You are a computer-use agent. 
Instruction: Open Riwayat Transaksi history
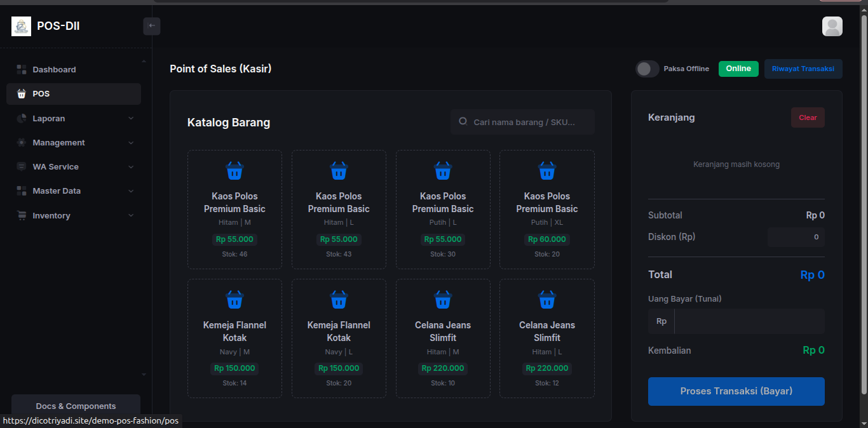coord(803,69)
